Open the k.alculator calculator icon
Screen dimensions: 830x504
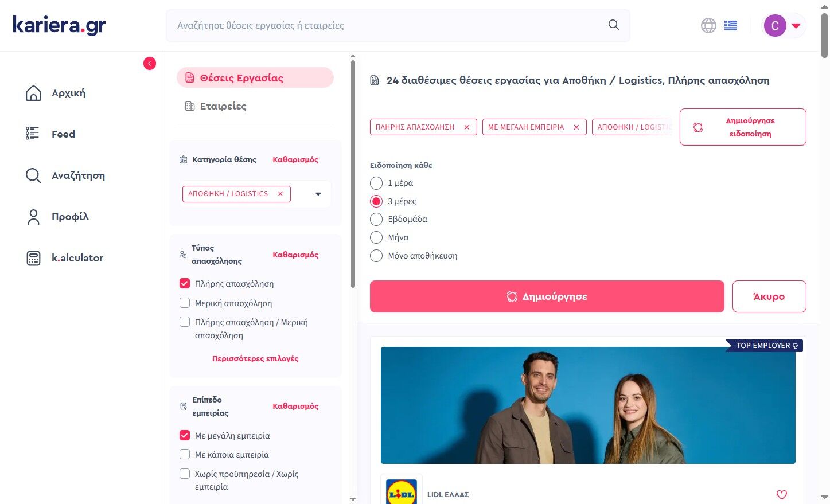34,258
